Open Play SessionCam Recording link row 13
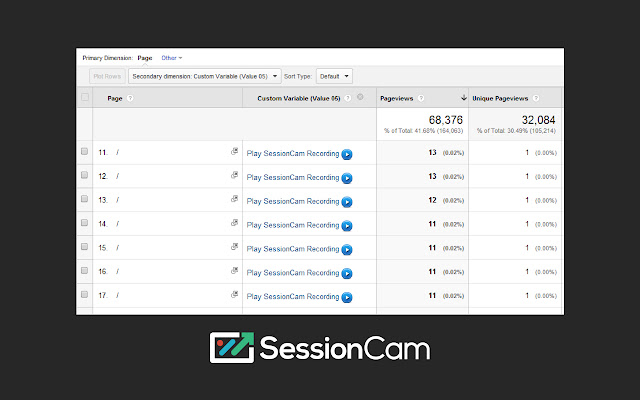Screen dimensions: 640x400 pyautogui.click(x=293, y=201)
